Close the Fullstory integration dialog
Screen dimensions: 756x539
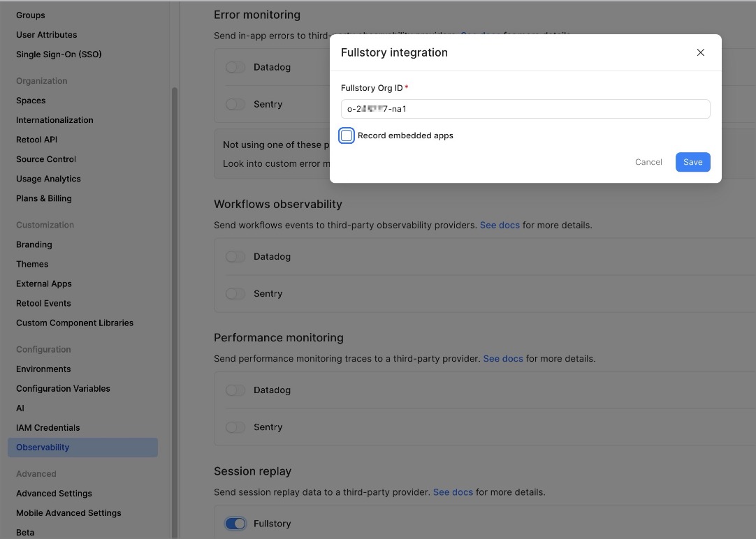(700, 52)
